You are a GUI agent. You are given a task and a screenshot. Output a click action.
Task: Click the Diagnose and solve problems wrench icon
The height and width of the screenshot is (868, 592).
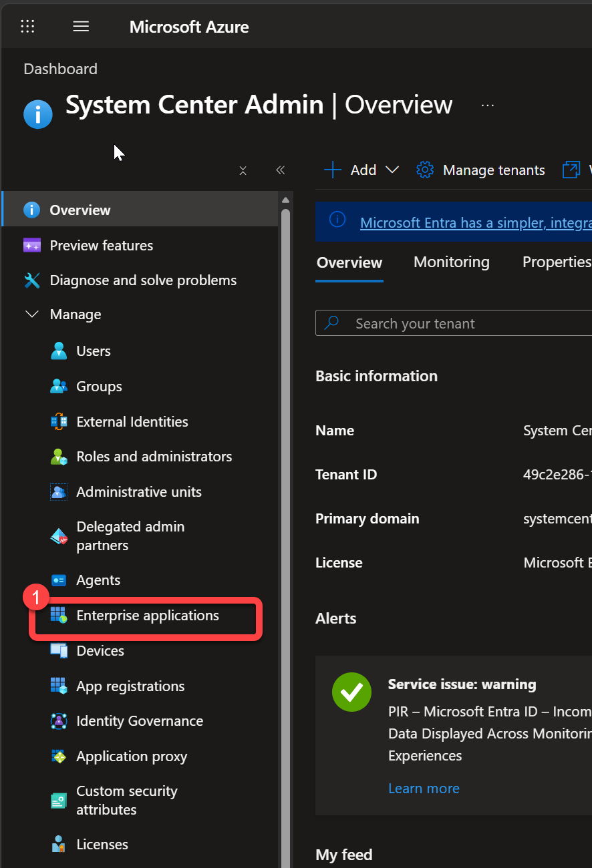[31, 280]
